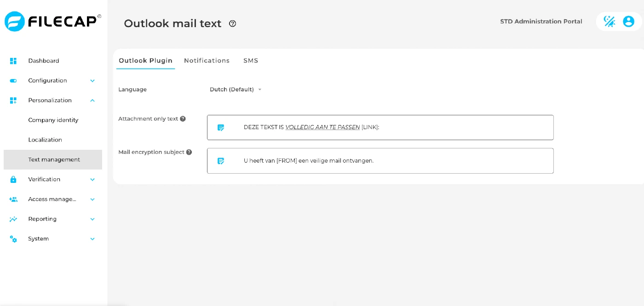
Task: Click the Outlook mail text page title
Action: (x=172, y=23)
